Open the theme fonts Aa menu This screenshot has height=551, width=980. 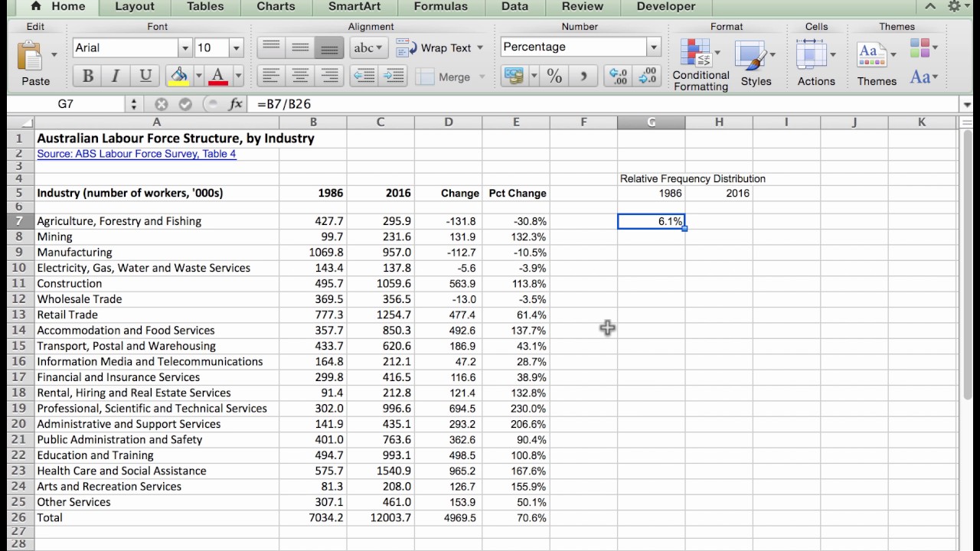923,77
